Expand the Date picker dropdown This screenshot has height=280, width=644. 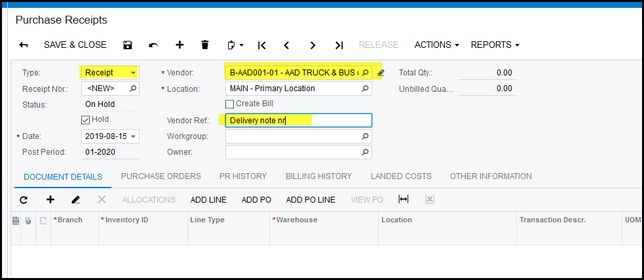click(134, 136)
